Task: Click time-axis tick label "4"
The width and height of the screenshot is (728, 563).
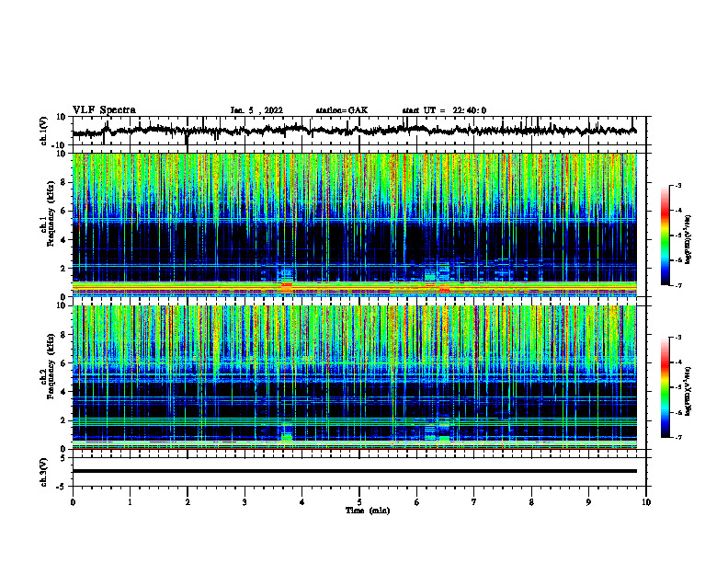Action: pos(301,502)
